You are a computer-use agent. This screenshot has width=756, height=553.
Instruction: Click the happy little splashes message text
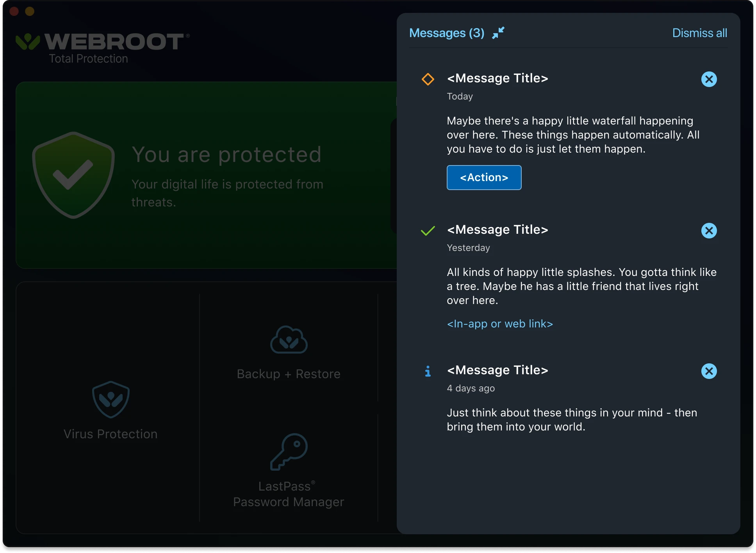[581, 286]
